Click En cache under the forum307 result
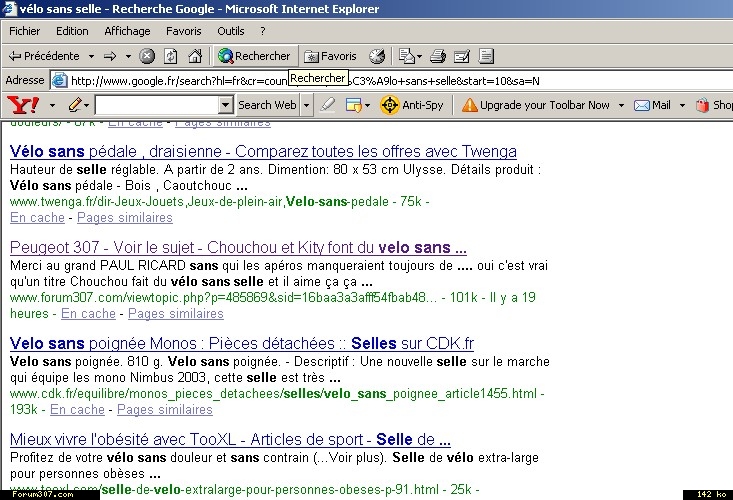 coord(88,314)
